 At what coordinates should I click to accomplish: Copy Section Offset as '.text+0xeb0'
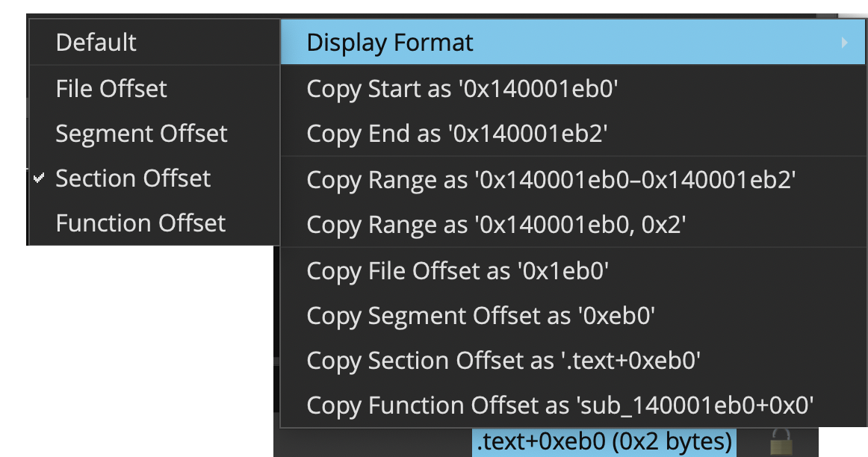point(572,361)
